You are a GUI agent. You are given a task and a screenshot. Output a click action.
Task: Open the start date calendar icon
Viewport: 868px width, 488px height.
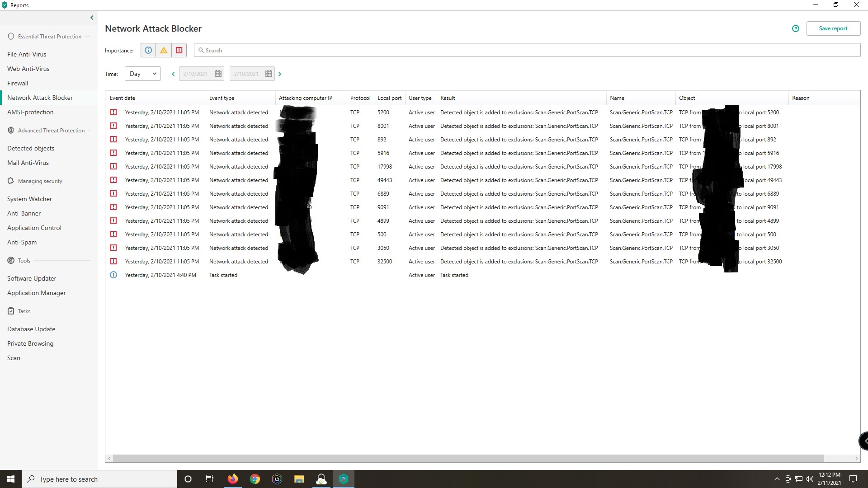coord(218,74)
